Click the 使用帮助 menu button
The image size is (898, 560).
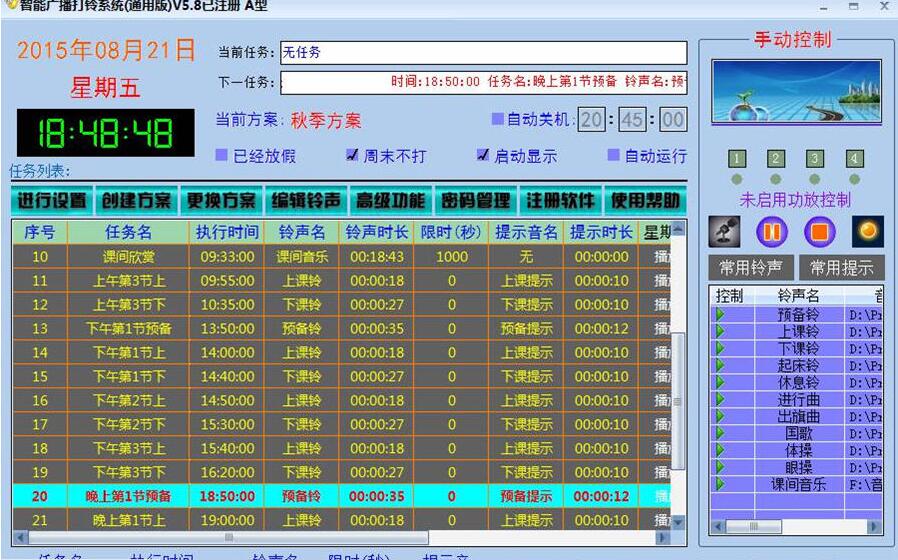coord(645,200)
